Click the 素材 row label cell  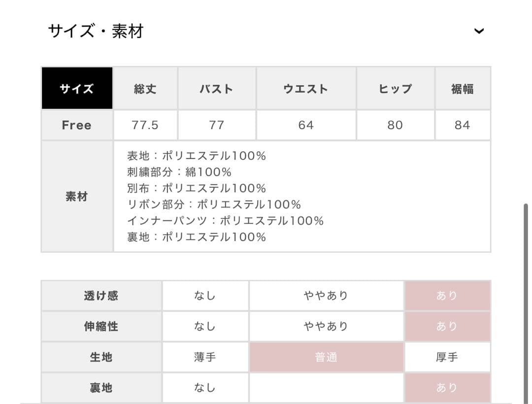pyautogui.click(x=77, y=196)
